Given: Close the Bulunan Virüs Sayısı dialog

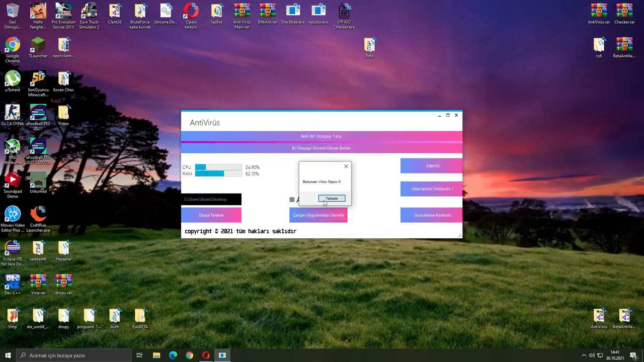Looking at the screenshot, I should 346,166.
